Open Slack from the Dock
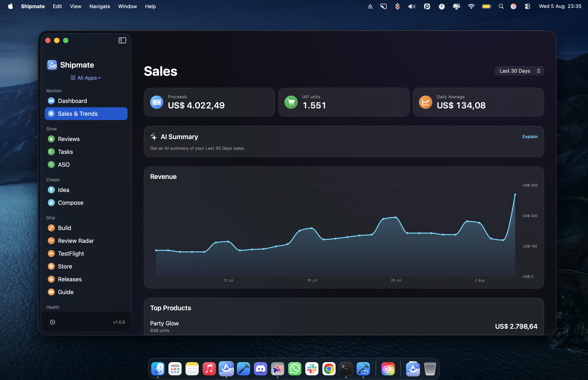This screenshot has height=380, width=588. [x=312, y=369]
